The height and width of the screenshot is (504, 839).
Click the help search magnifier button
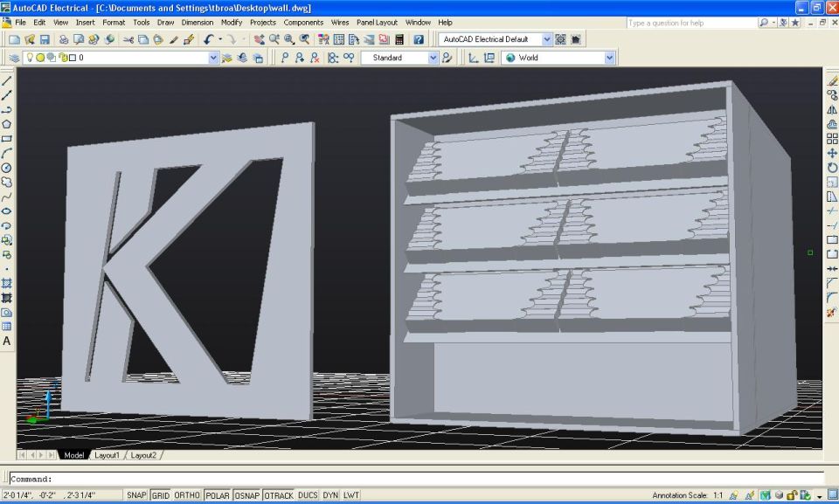[764, 23]
